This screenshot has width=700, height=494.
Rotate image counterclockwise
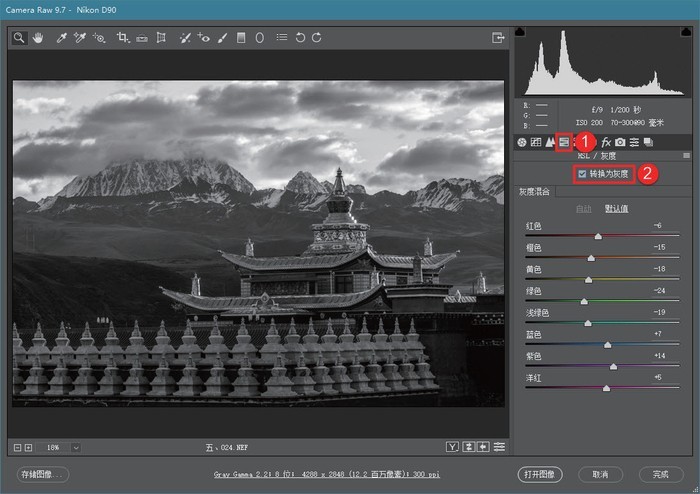click(299, 38)
